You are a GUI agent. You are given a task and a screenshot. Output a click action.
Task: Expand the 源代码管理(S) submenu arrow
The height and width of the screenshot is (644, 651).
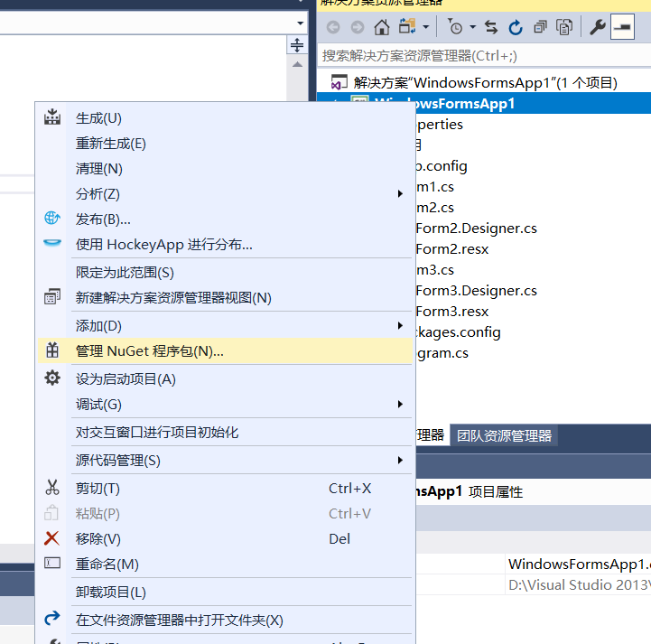[400, 460]
